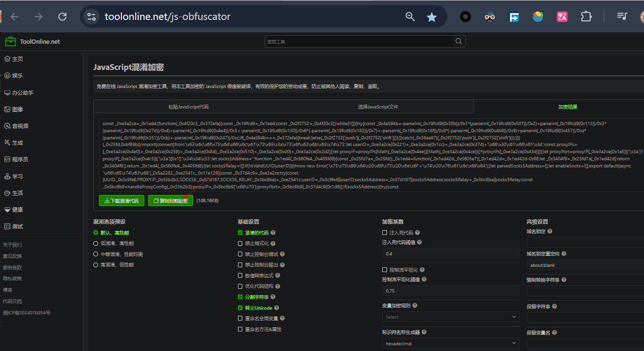The height and width of the screenshot is (351, 644).
Task: Select the 高混淆，低性能 preset
Action: pyautogui.click(x=96, y=264)
